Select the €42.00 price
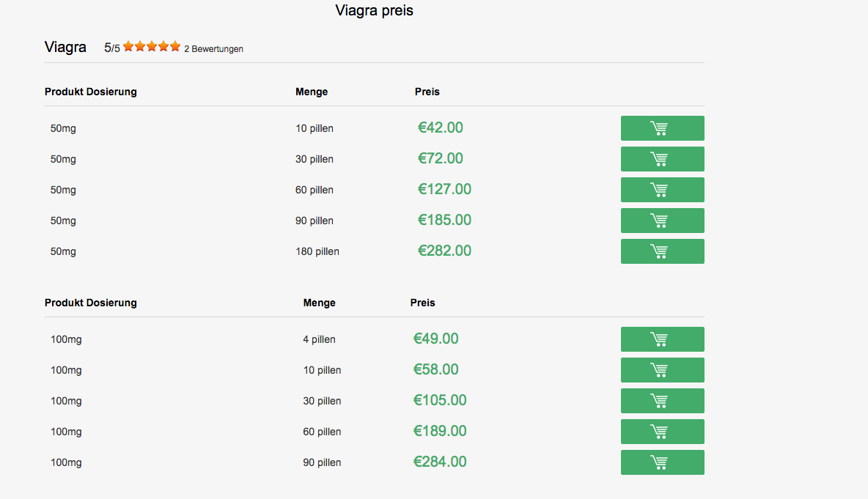Screen dimensions: 868x499 [x=441, y=128]
